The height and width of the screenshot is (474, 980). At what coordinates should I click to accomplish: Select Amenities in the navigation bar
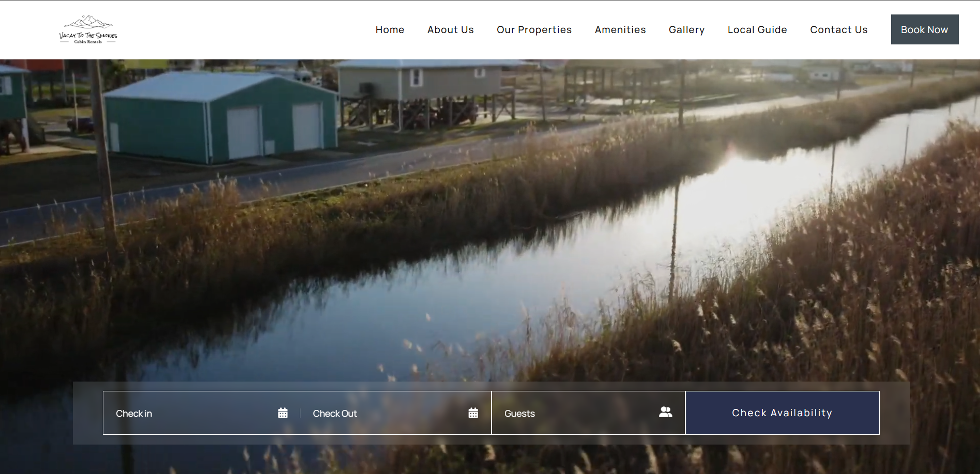coord(620,30)
